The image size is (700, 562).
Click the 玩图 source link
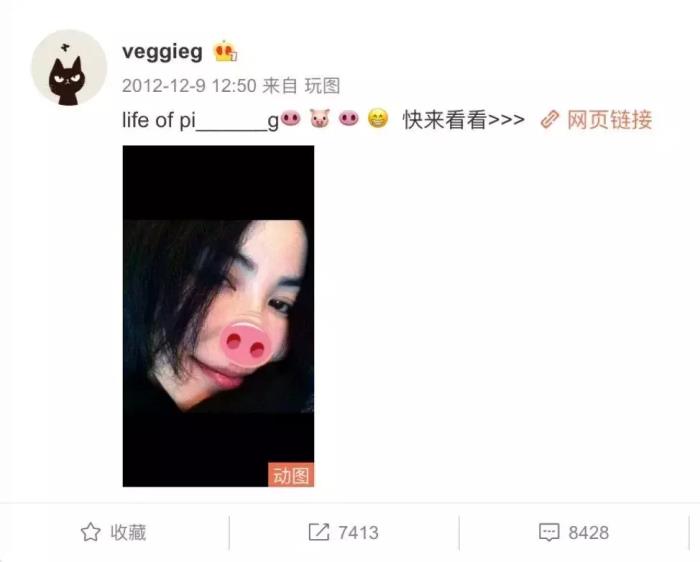(322, 86)
